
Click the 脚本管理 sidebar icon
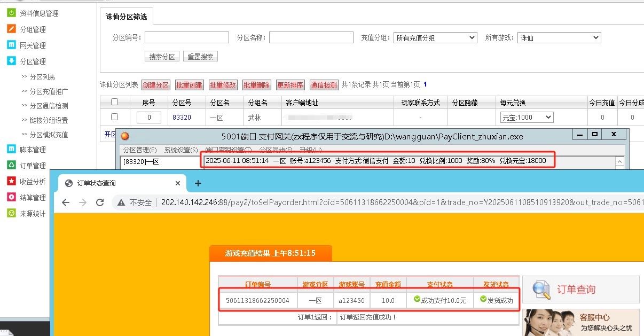[11, 149]
